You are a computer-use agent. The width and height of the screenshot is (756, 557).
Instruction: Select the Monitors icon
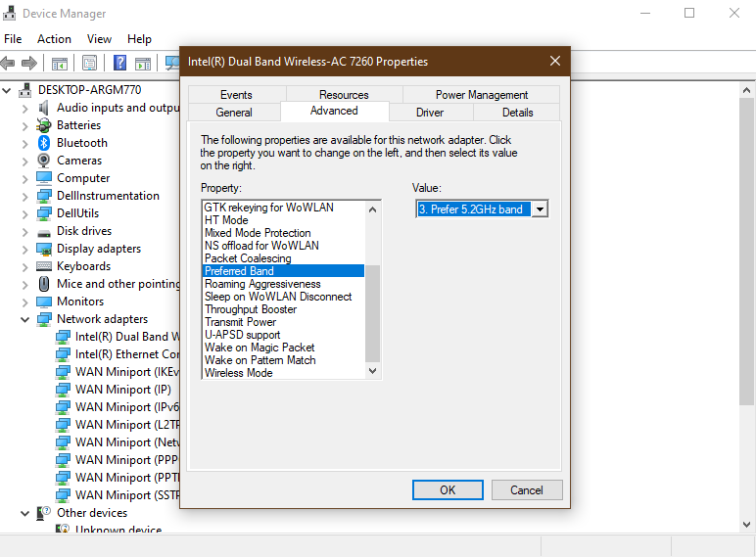click(x=44, y=302)
